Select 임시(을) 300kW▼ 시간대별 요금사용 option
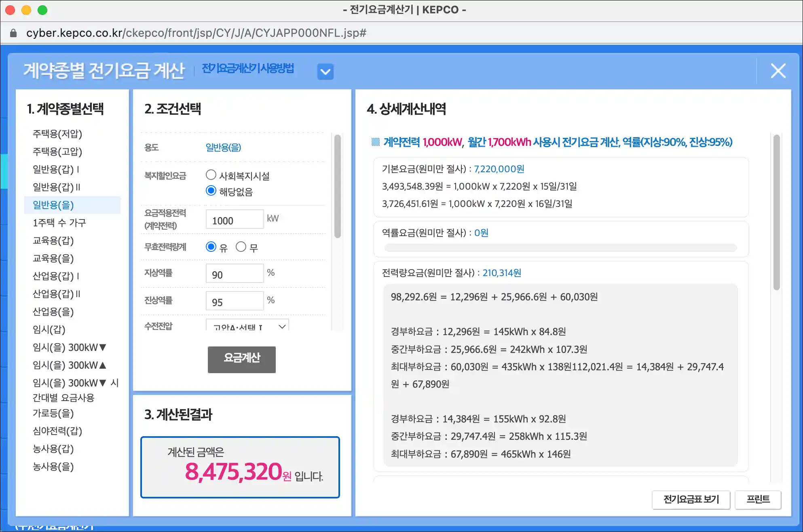 pyautogui.click(x=76, y=390)
